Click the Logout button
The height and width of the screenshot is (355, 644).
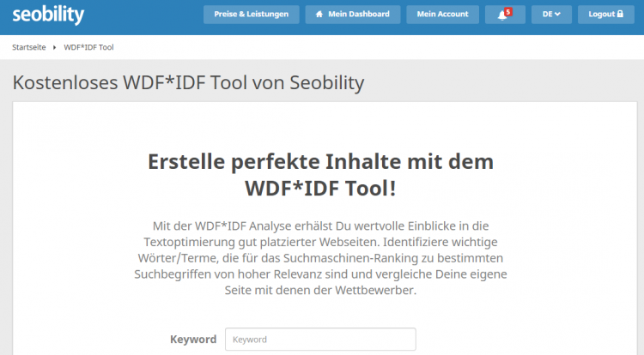tap(606, 15)
